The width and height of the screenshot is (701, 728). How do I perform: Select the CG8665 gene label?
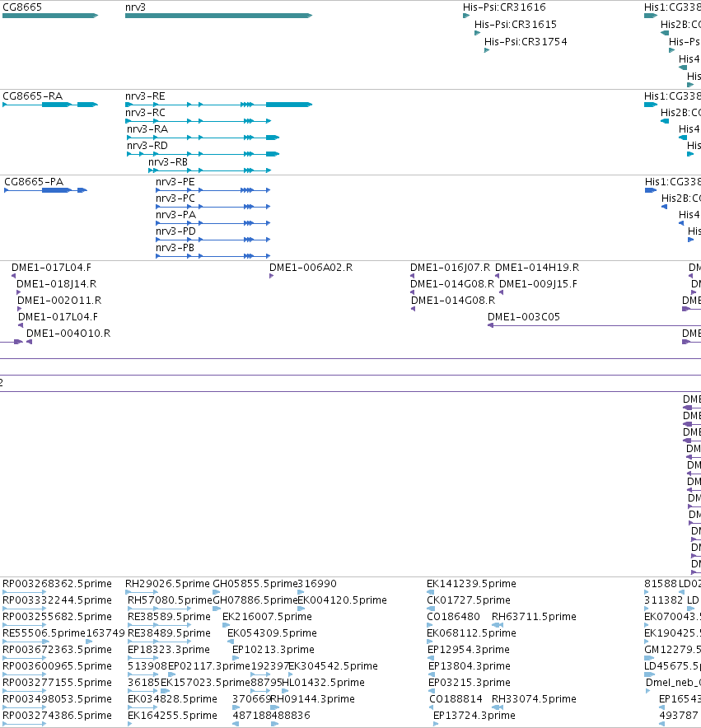(x=22, y=7)
